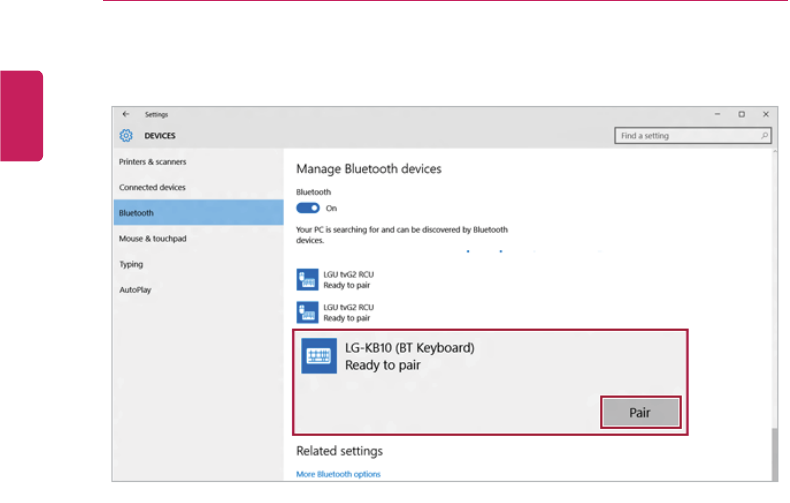Click the search magnifier icon
This screenshot has height=503, width=790.
[x=765, y=135]
